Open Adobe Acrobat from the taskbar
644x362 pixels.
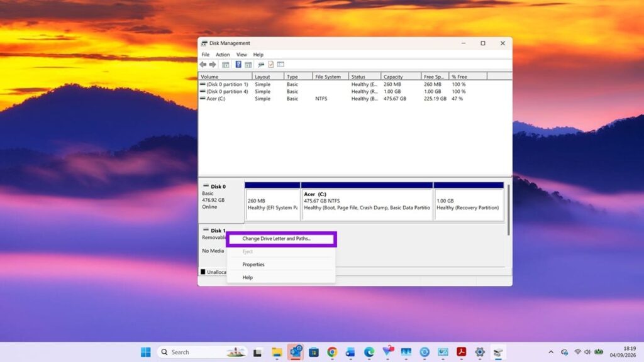tap(461, 352)
